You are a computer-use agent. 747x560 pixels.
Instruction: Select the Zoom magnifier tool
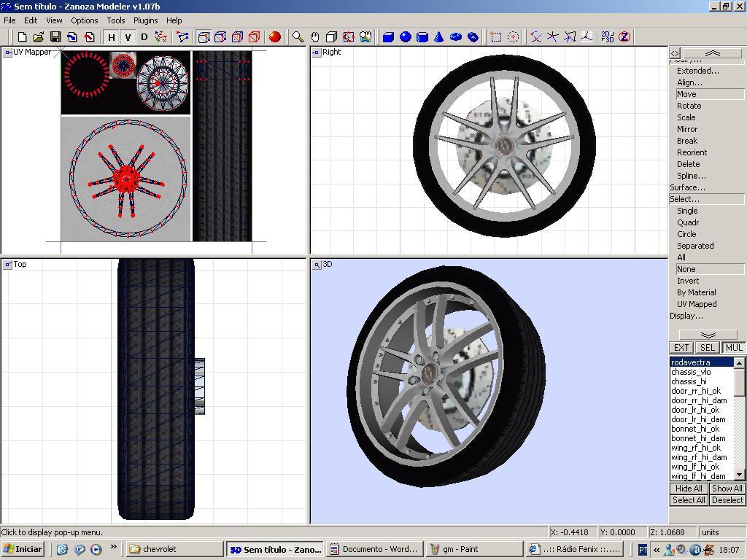[x=298, y=37]
